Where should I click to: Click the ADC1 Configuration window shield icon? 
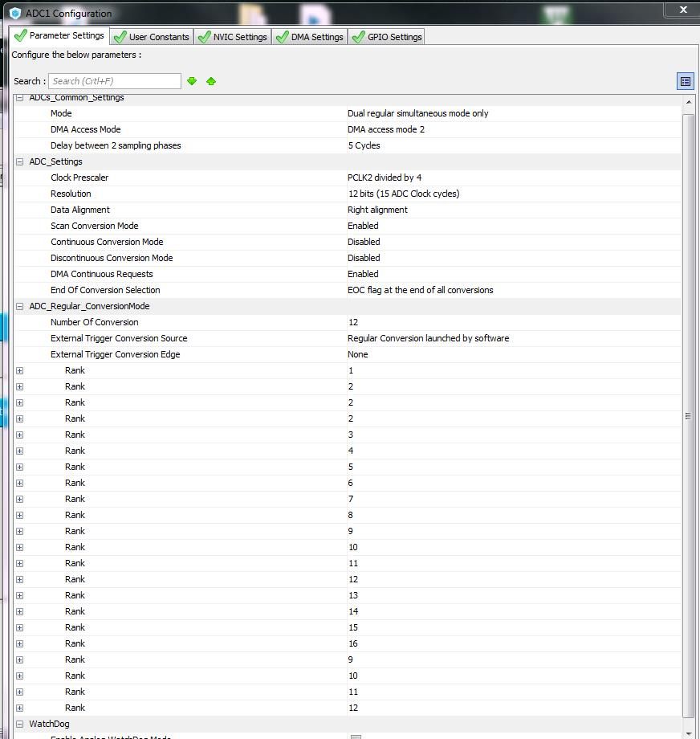coord(15,13)
